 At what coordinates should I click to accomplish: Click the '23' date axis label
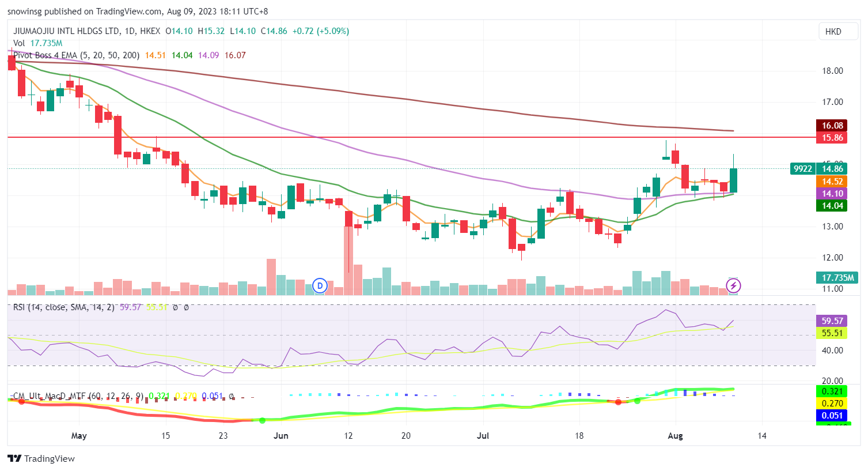point(223,436)
